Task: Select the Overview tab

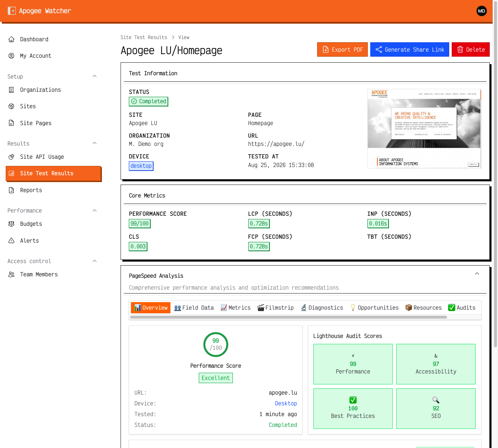Action: [151, 308]
